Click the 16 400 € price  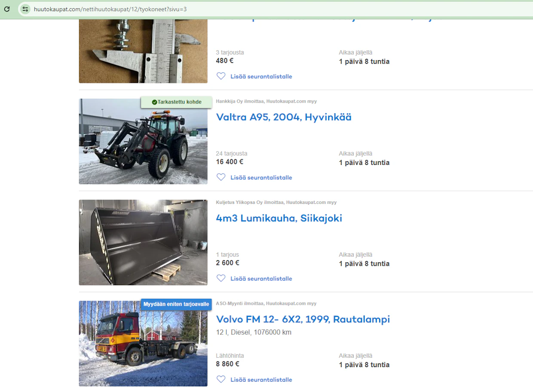click(230, 162)
